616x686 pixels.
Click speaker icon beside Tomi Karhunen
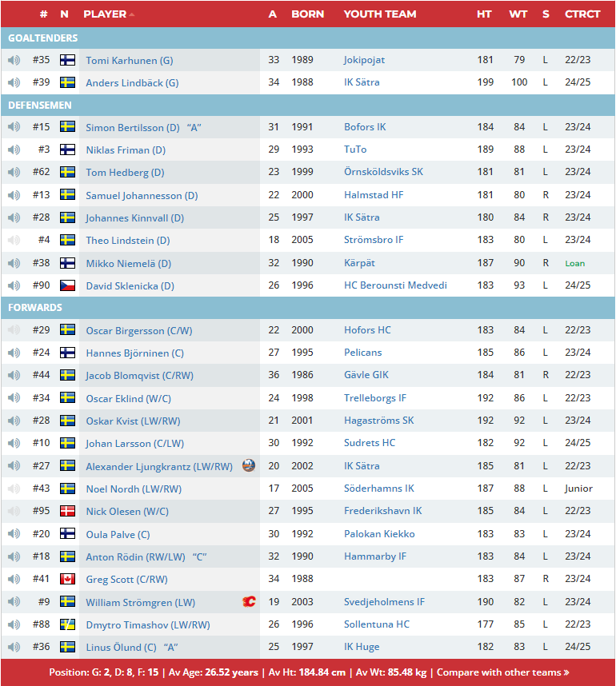14,60
